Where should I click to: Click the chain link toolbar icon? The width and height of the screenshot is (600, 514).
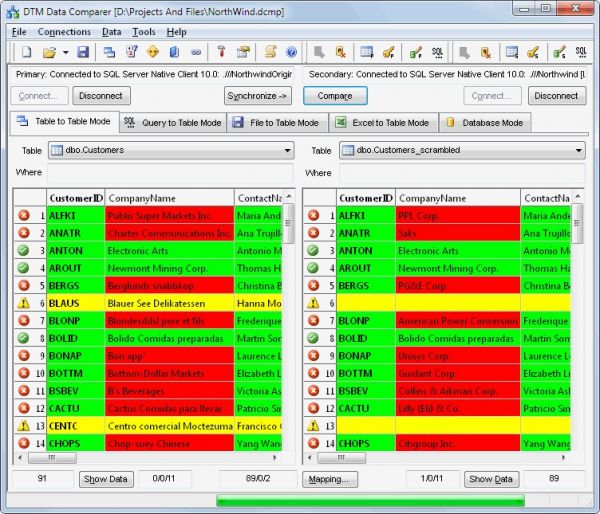pos(196,52)
